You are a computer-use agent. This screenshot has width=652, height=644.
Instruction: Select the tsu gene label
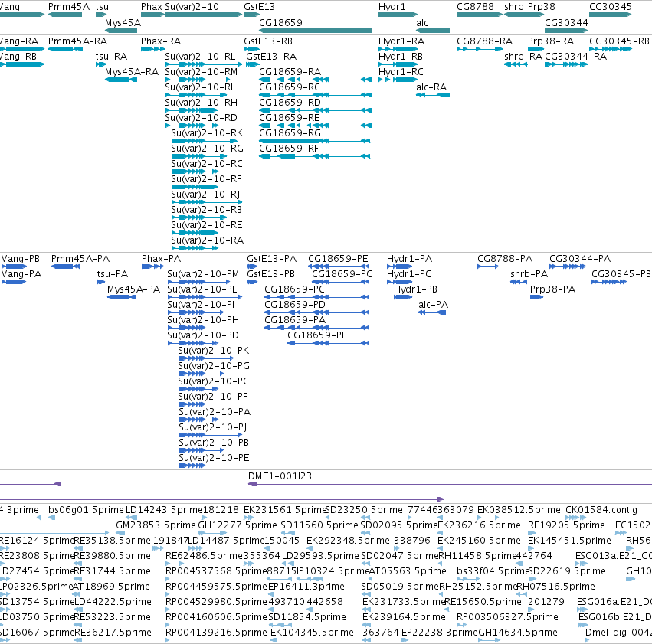pyautogui.click(x=102, y=7)
